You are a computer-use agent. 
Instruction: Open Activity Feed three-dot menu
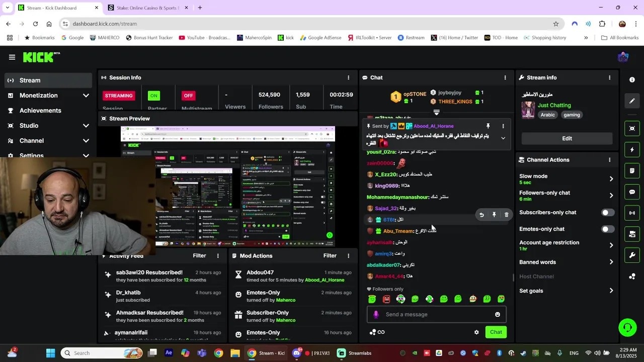pyautogui.click(x=218, y=256)
